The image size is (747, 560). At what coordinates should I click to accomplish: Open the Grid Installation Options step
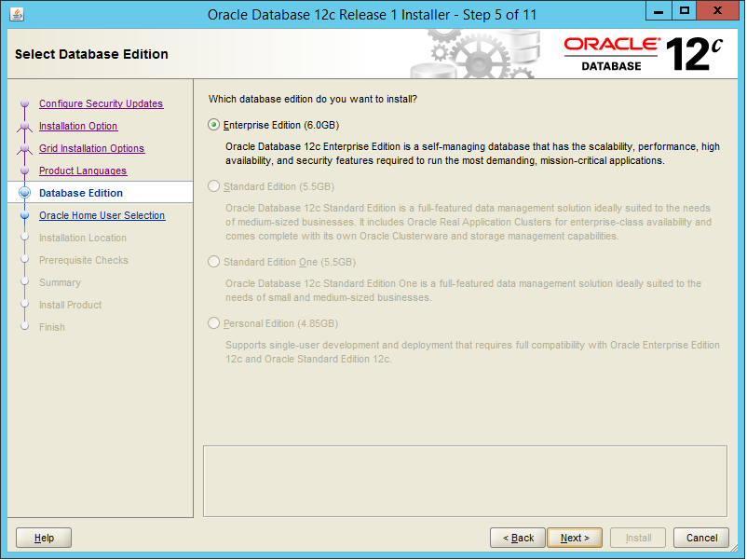tap(91, 148)
